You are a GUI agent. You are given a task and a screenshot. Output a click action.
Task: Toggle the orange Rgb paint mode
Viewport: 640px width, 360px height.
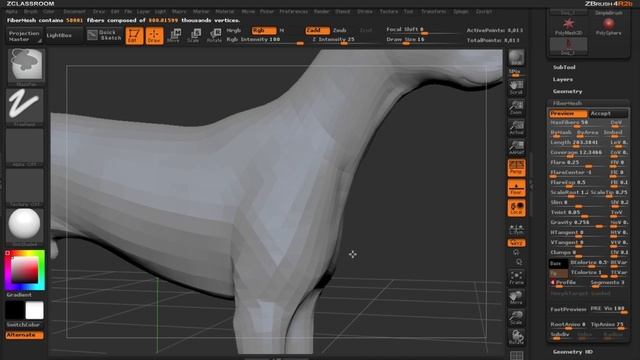tap(264, 31)
